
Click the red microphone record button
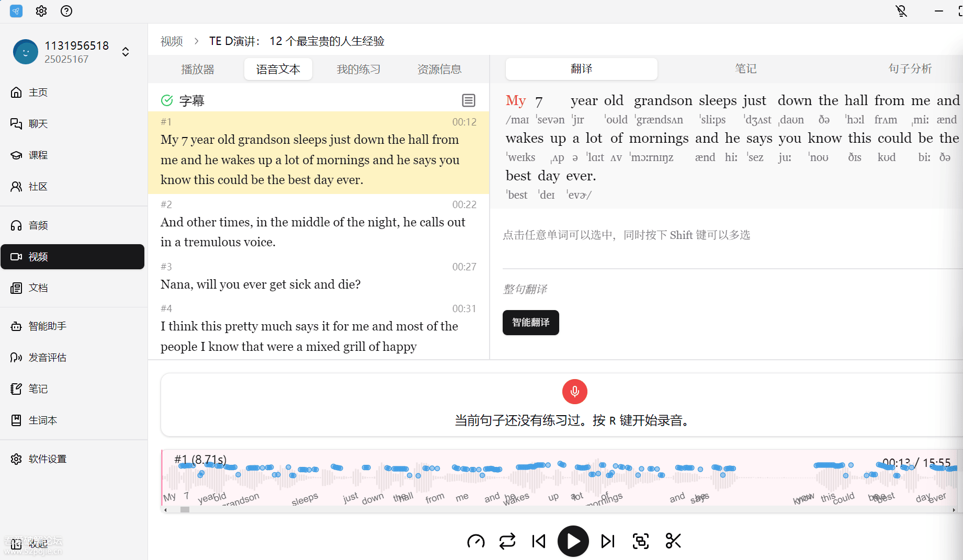(x=574, y=392)
